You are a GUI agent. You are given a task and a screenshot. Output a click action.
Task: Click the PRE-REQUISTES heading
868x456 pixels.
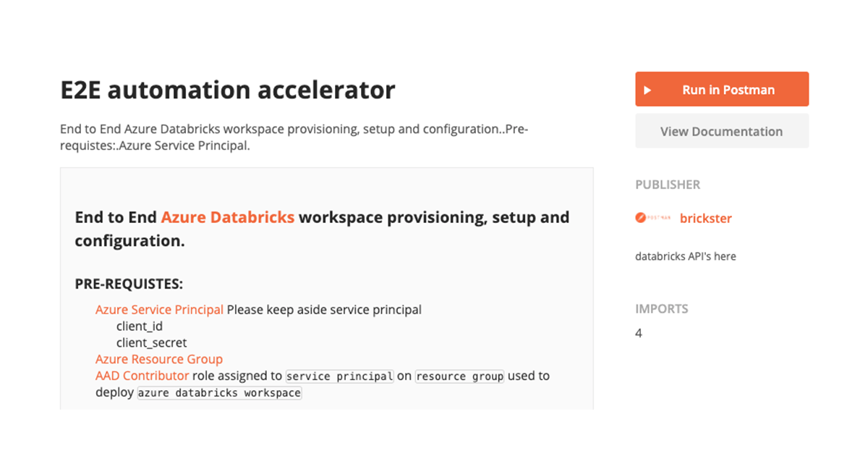[129, 284]
